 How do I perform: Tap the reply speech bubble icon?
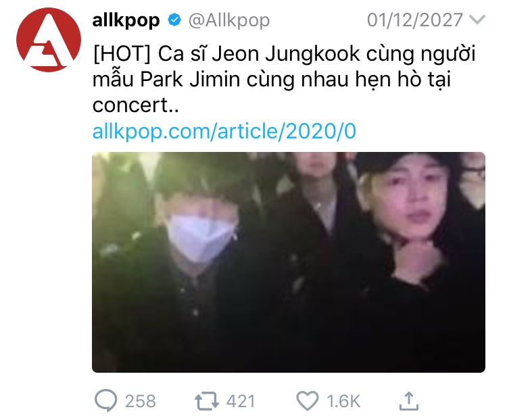coord(105,400)
